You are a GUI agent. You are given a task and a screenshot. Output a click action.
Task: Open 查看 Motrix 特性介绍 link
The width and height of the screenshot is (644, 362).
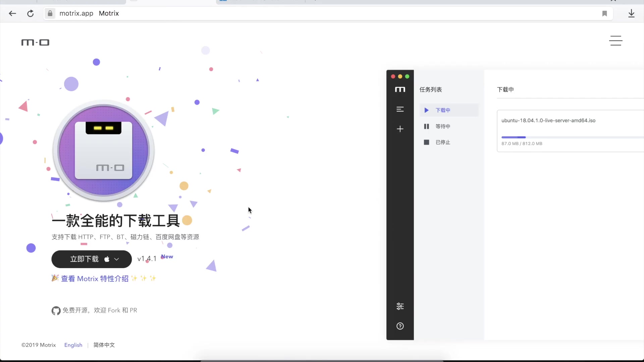click(x=95, y=279)
